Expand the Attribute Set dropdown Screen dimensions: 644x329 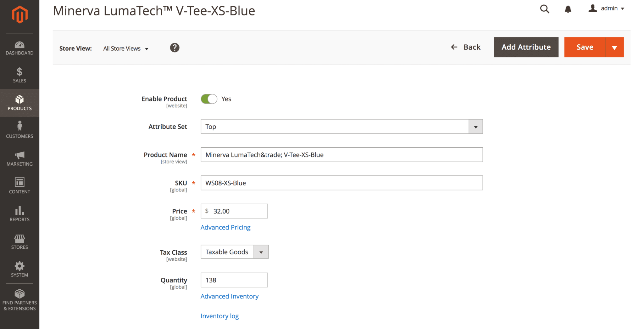click(x=475, y=127)
